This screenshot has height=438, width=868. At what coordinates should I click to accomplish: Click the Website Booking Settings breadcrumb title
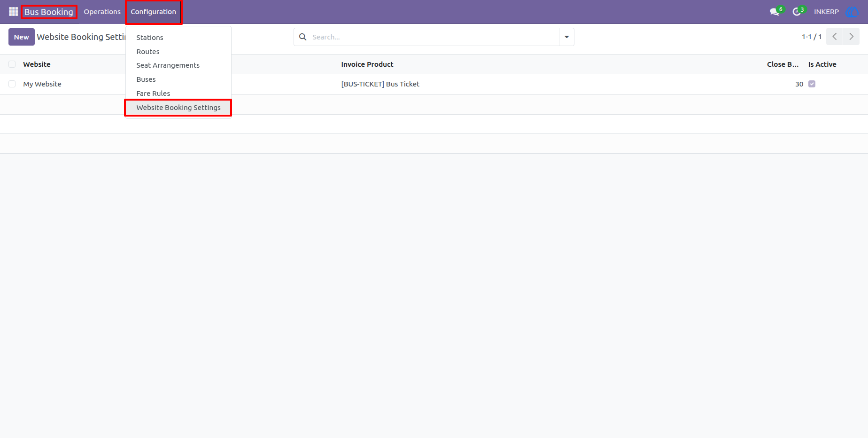tap(81, 37)
